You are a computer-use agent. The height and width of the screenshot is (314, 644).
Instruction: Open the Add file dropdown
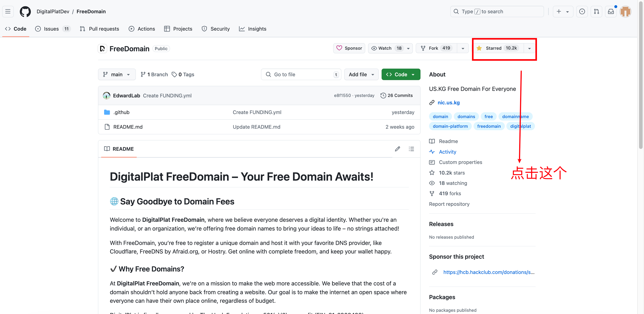361,74
